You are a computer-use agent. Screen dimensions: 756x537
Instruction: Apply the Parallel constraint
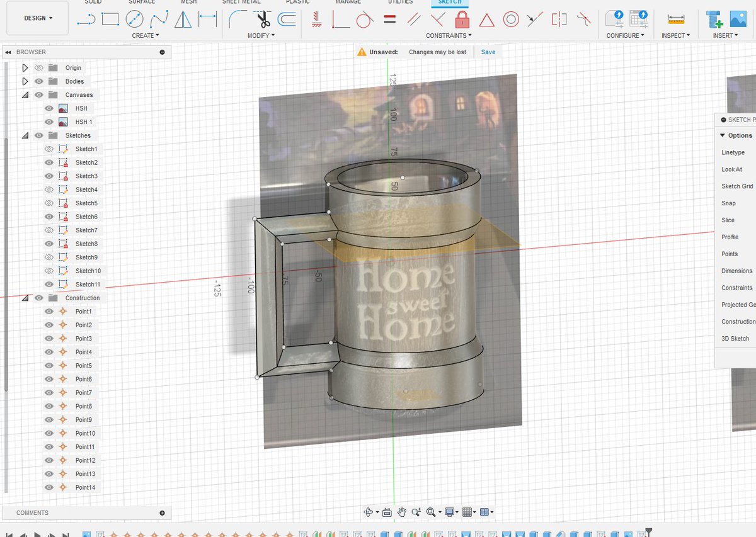tap(414, 20)
